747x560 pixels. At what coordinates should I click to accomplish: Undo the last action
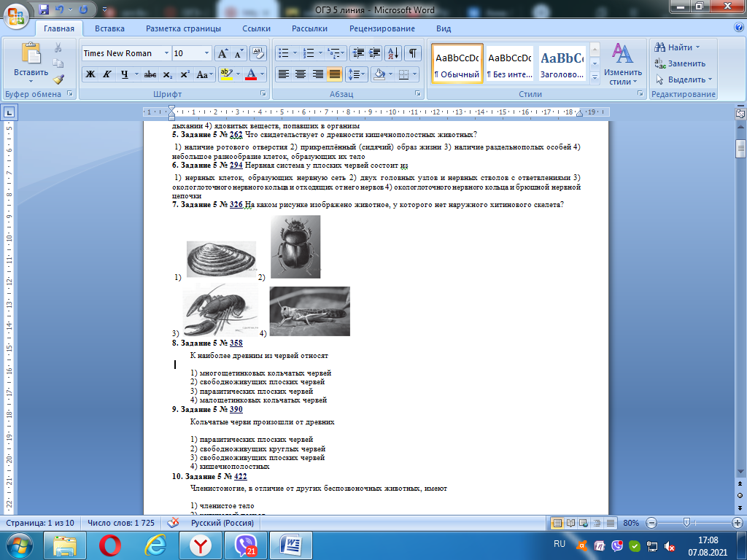point(60,9)
